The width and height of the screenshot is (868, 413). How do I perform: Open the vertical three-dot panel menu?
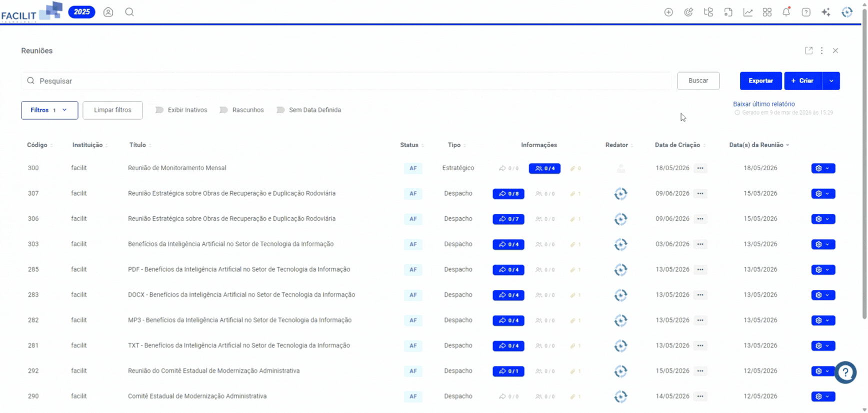(x=822, y=51)
